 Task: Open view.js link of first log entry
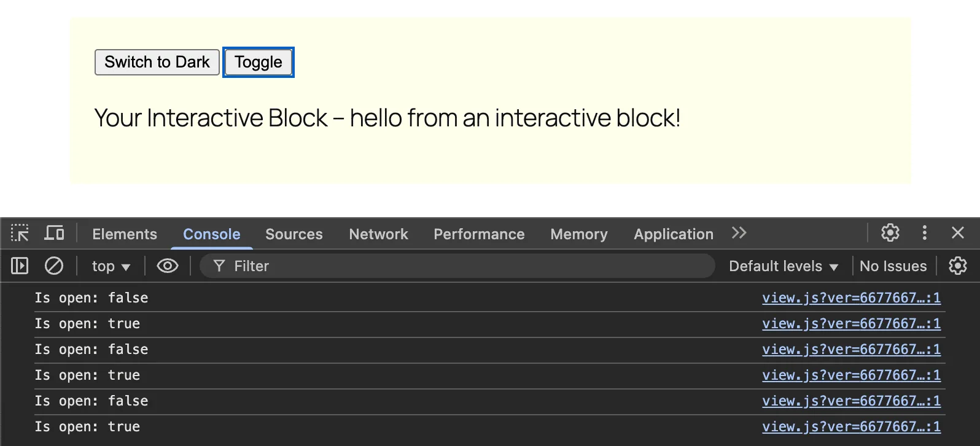pyautogui.click(x=850, y=298)
